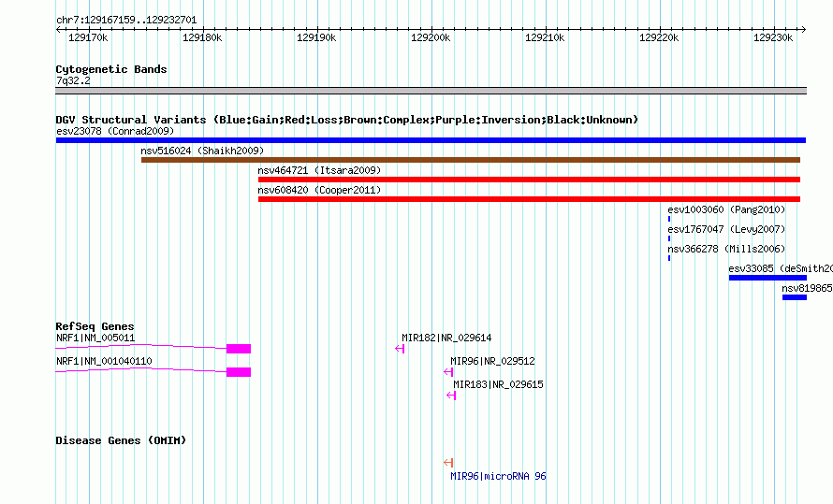Click the DGV Structural Variants track title
The height and width of the screenshot is (504, 833).
[347, 120]
